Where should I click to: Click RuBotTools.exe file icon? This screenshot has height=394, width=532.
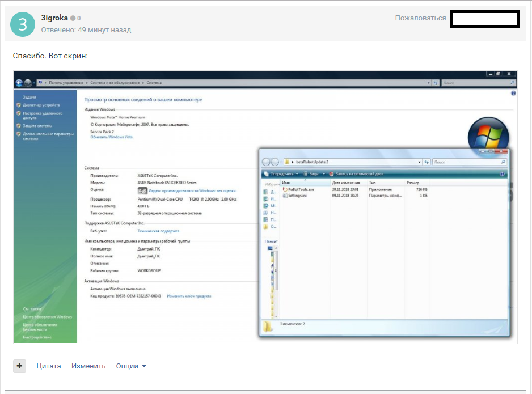coord(285,189)
